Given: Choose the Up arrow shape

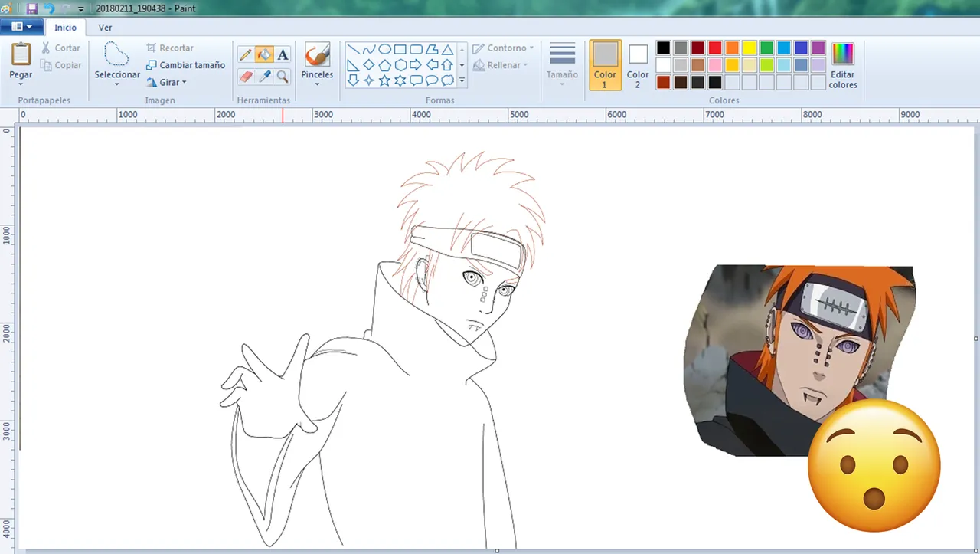Looking at the screenshot, I should [x=448, y=64].
